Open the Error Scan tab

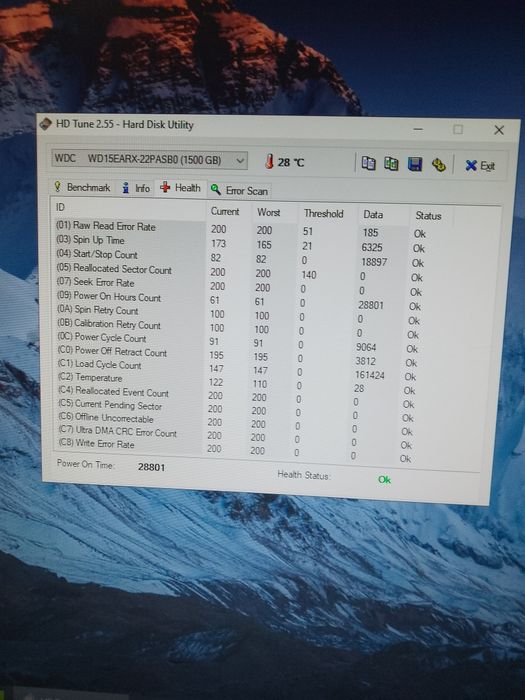(x=239, y=191)
